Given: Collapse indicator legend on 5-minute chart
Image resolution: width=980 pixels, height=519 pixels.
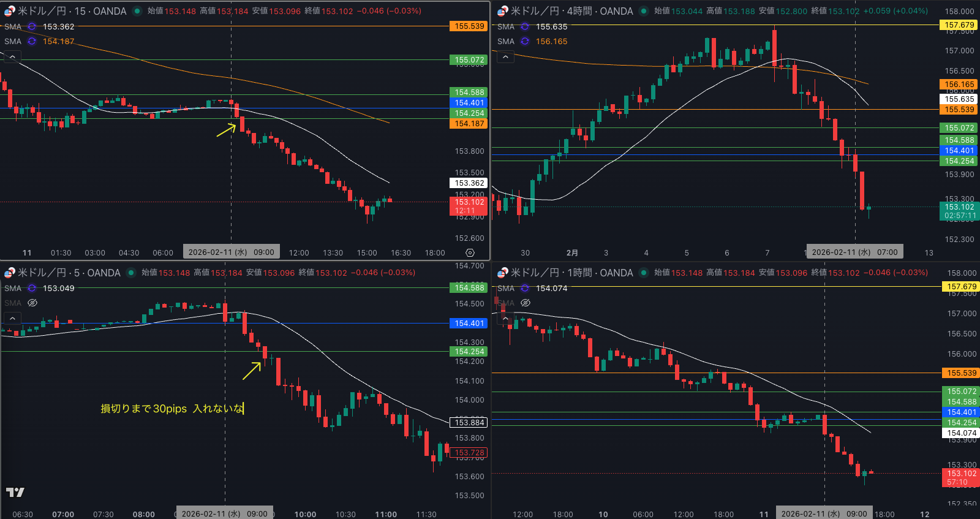Looking at the screenshot, I should tap(12, 319).
